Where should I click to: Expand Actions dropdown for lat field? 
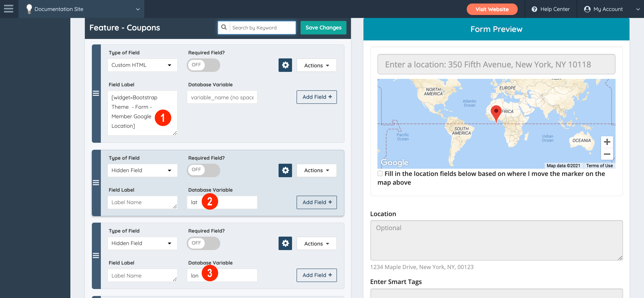pos(316,170)
